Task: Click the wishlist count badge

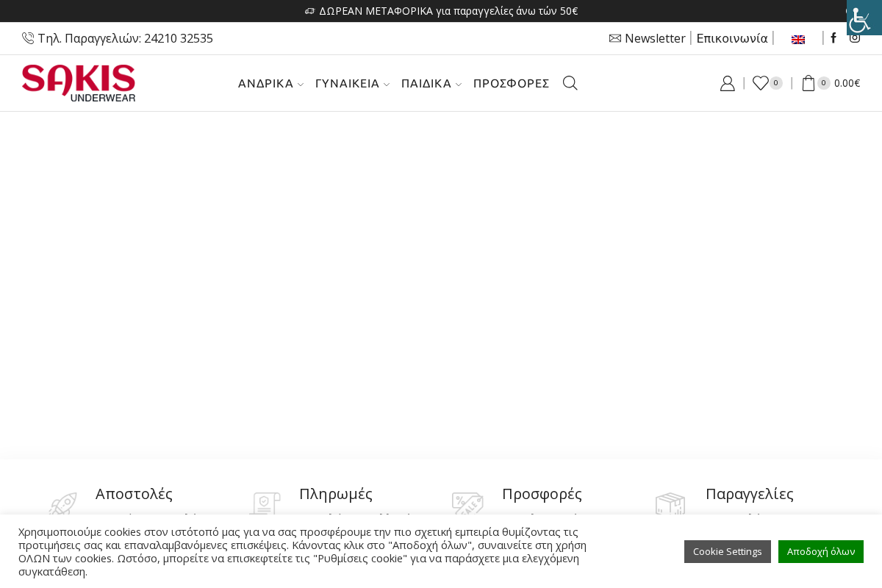Action: click(x=776, y=83)
